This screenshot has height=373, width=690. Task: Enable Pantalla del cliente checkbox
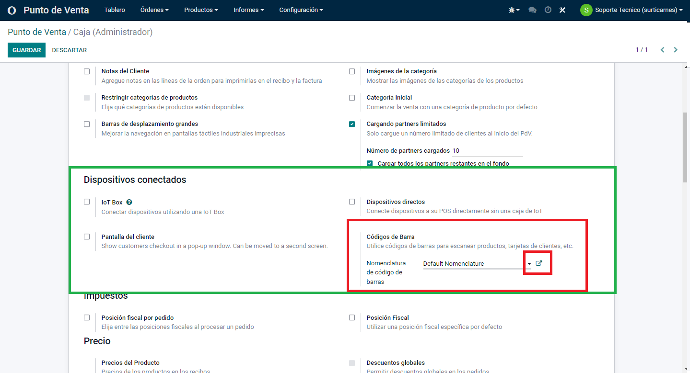(87, 237)
